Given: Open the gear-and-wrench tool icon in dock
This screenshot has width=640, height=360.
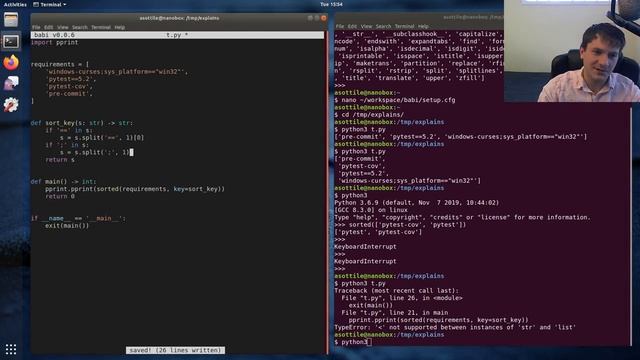Looking at the screenshot, I should [11, 105].
